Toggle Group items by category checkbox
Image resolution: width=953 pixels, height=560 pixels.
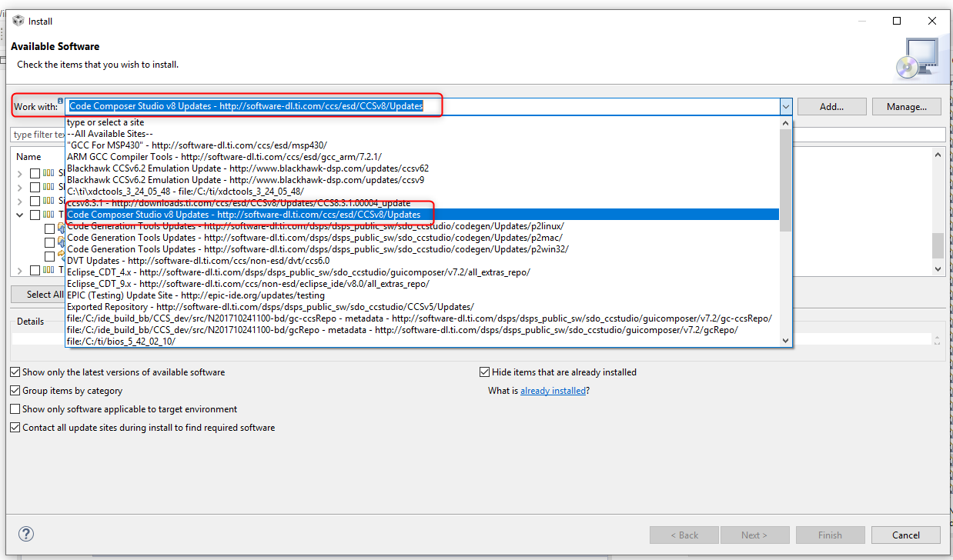coord(15,391)
